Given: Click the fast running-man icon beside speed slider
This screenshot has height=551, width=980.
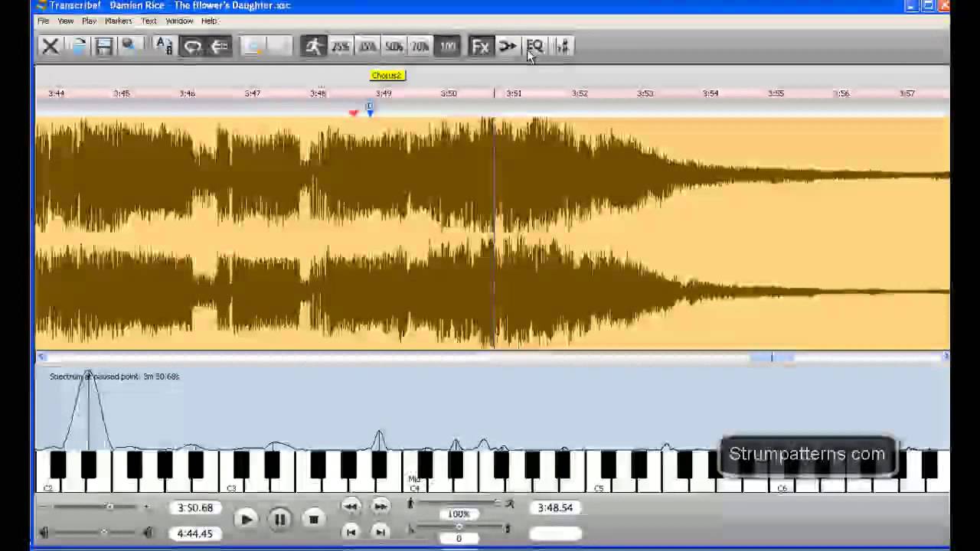Looking at the screenshot, I should tap(510, 504).
